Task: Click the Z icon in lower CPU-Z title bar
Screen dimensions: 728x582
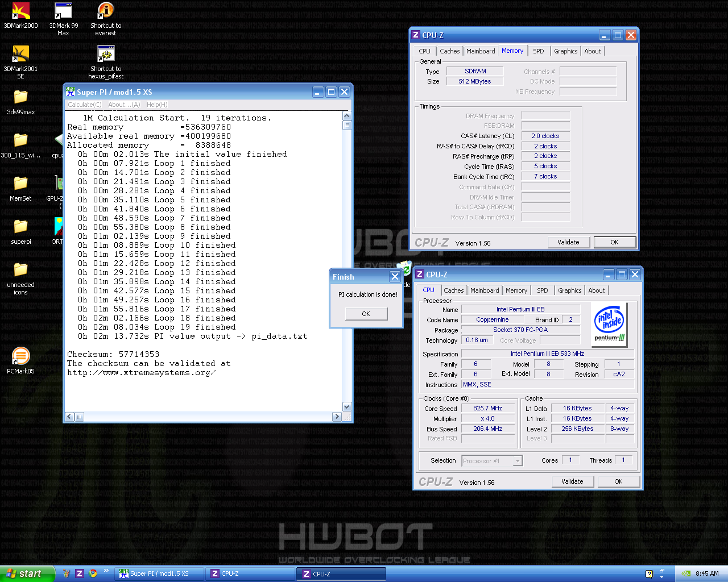Action: 420,274
